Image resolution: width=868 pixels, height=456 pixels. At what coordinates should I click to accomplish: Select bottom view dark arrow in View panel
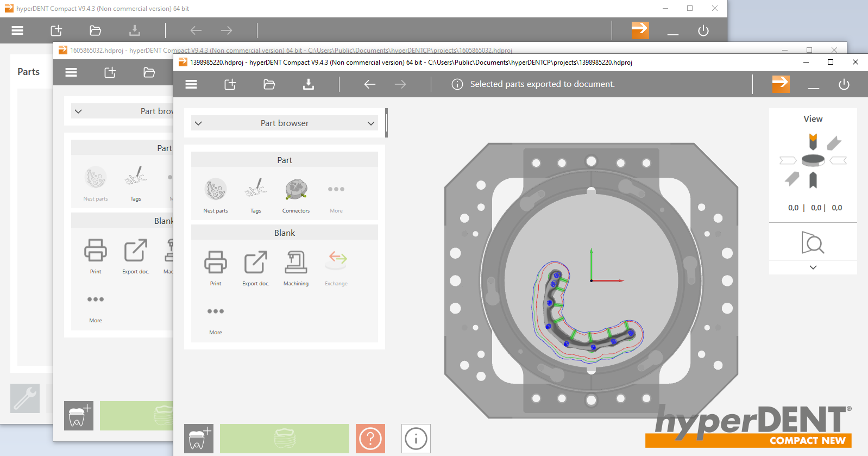pyautogui.click(x=813, y=180)
